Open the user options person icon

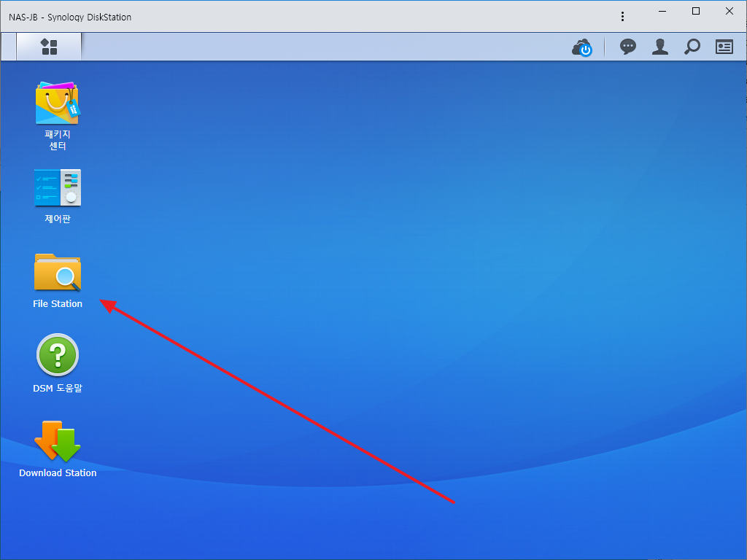659,47
